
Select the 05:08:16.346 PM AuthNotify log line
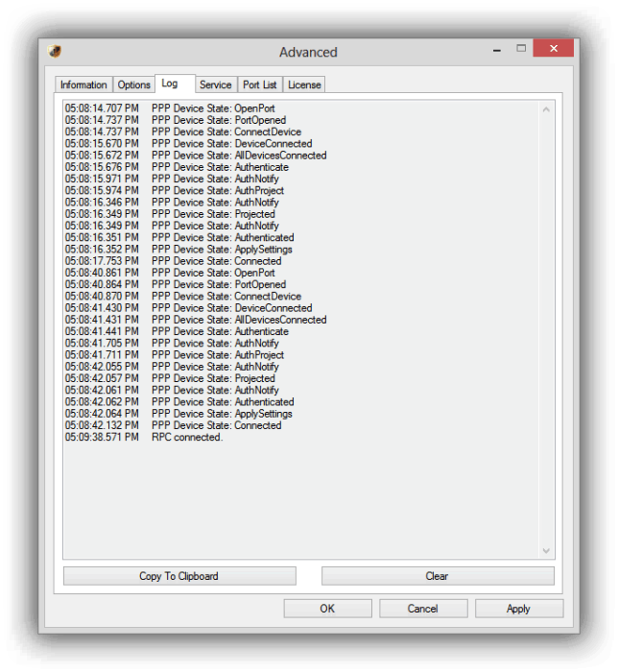pyautogui.click(x=172, y=203)
